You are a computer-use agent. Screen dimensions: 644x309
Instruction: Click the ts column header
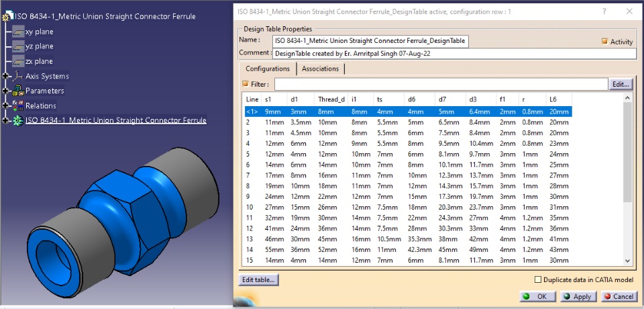point(388,99)
